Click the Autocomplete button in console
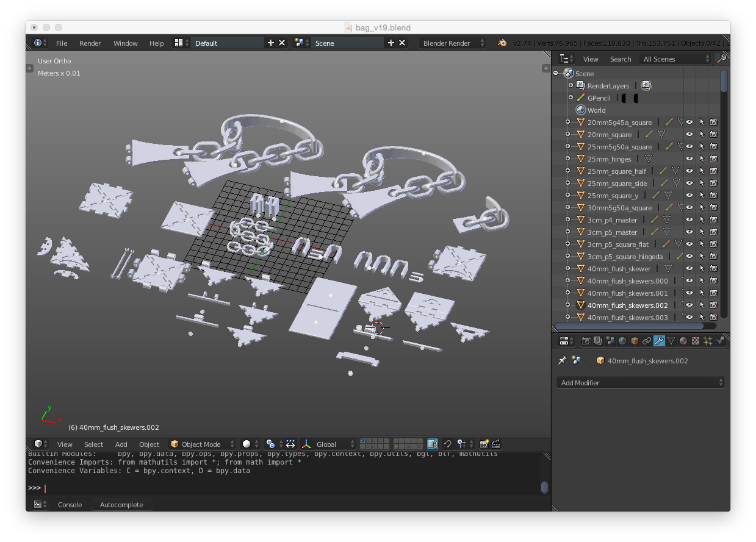This screenshot has width=756, height=542. coord(121,504)
